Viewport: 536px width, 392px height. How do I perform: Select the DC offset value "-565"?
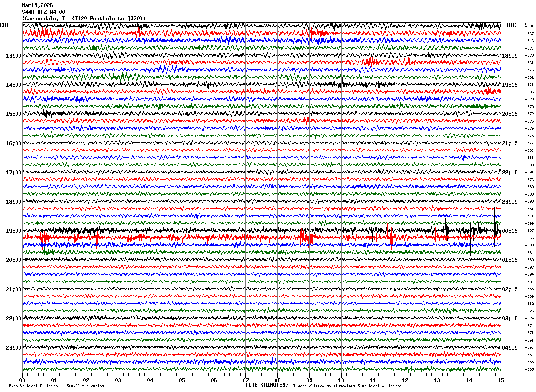pyautogui.click(x=529, y=238)
